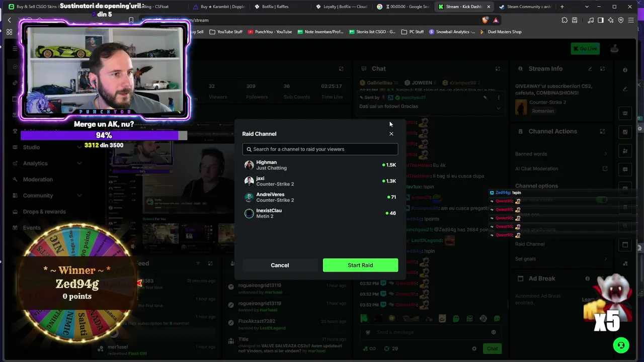Toggle the Show view count switch

[x=602, y=200]
